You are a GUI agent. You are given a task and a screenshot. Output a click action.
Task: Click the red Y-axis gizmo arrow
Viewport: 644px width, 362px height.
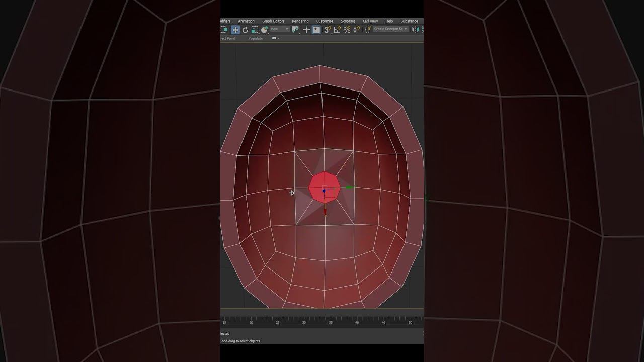tap(325, 212)
